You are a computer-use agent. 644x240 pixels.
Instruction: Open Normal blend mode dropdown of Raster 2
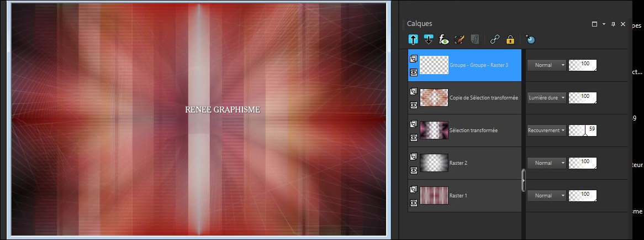[x=547, y=163]
